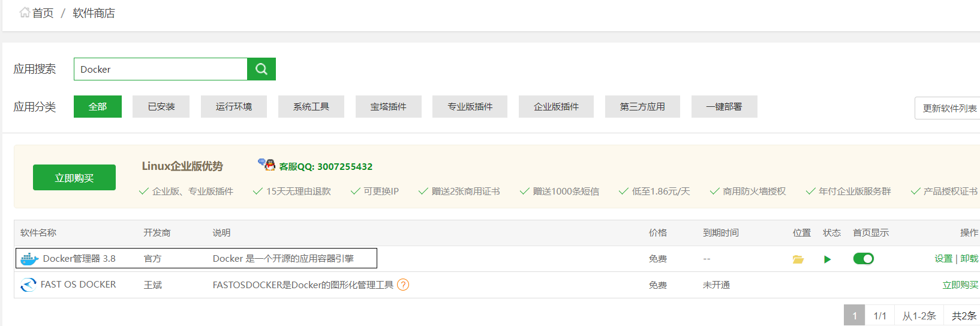Image resolution: width=980 pixels, height=326 pixels.
Task: Toggle Docker manager homepage display switch
Action: click(864, 259)
